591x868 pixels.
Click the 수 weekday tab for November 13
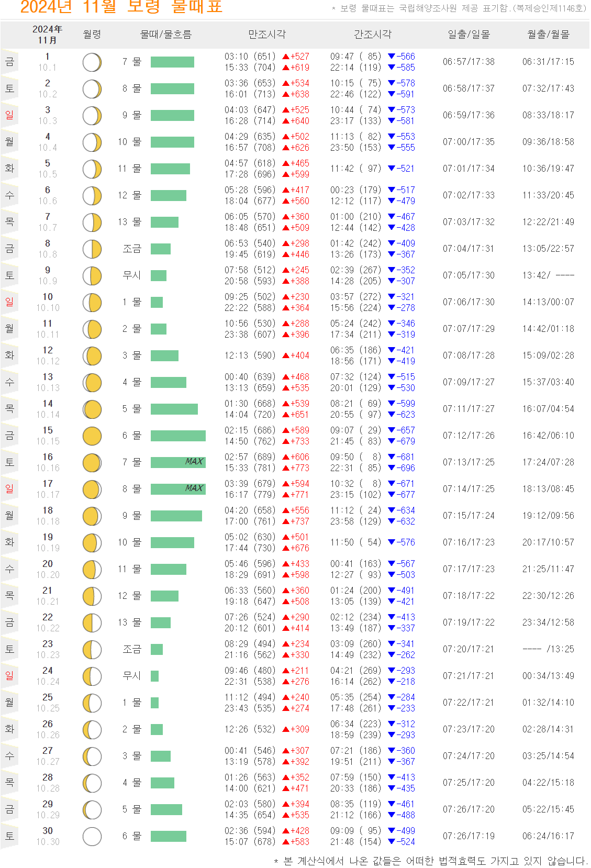click(9, 383)
